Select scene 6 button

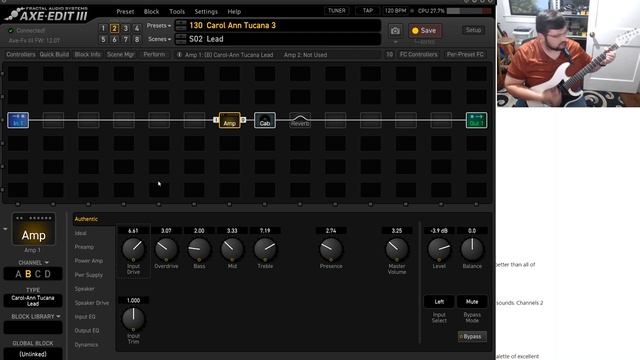pyautogui.click(x=114, y=40)
